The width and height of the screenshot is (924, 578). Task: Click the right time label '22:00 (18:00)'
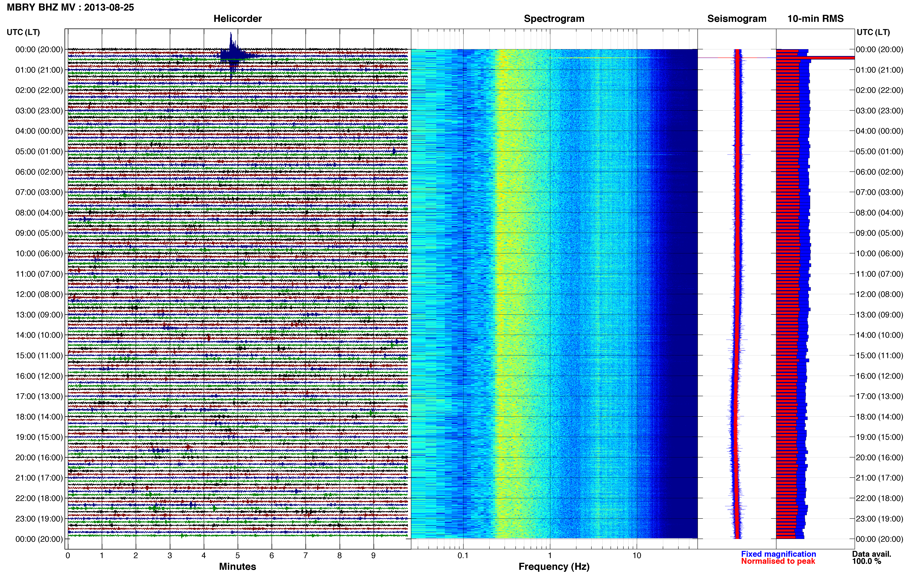(879, 498)
